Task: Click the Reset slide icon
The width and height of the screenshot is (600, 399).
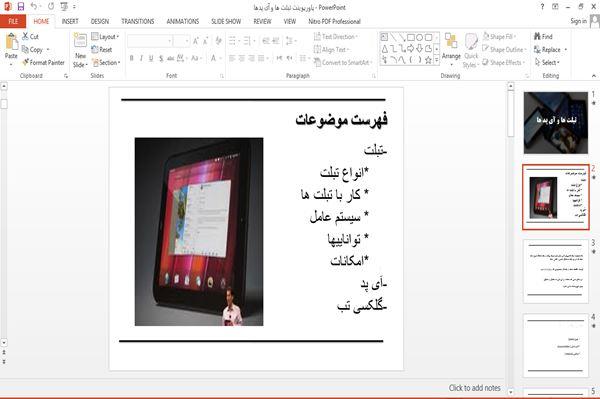Action: click(x=95, y=49)
